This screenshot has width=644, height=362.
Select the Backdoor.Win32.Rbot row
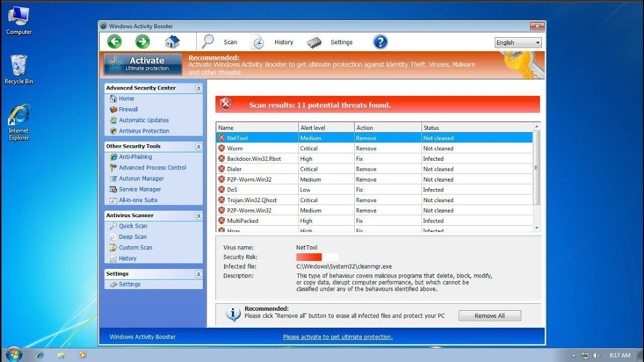[x=374, y=159]
